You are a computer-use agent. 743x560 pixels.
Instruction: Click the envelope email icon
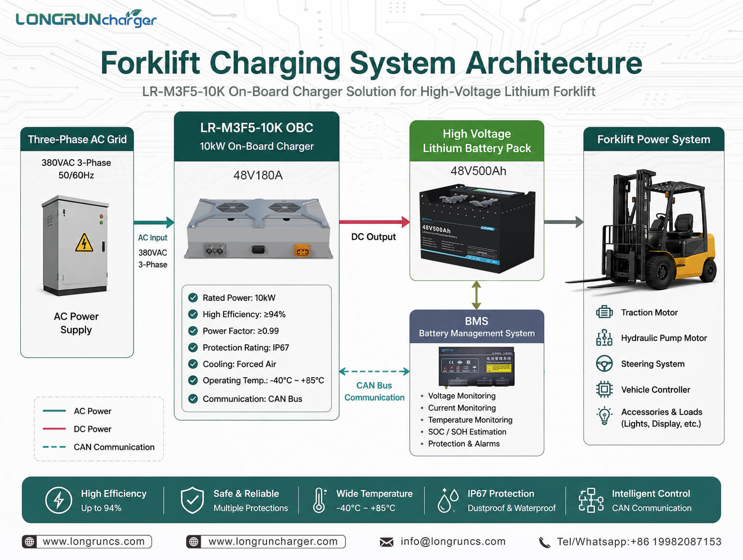(x=386, y=542)
